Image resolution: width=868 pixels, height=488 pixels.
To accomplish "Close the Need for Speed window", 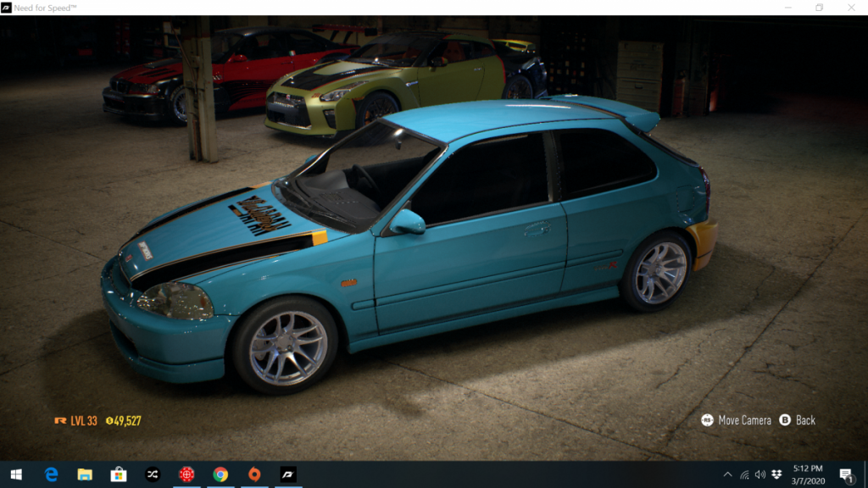I will pos(851,7).
